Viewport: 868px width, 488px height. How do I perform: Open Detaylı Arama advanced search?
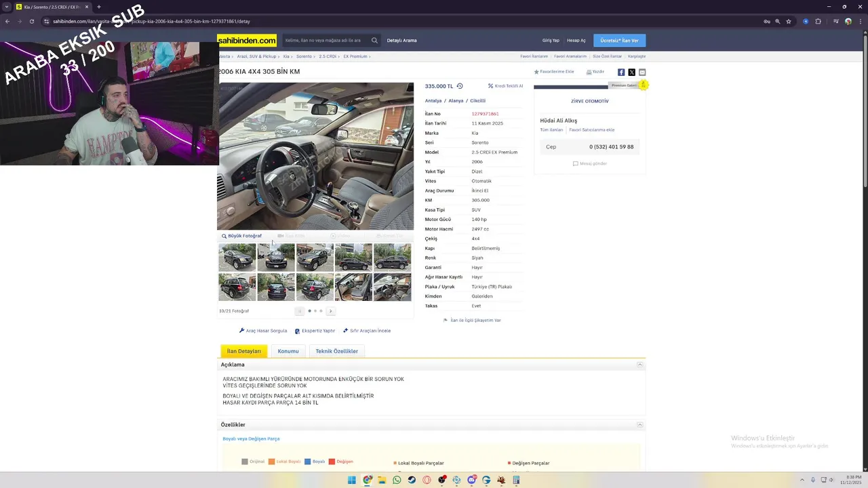click(401, 41)
